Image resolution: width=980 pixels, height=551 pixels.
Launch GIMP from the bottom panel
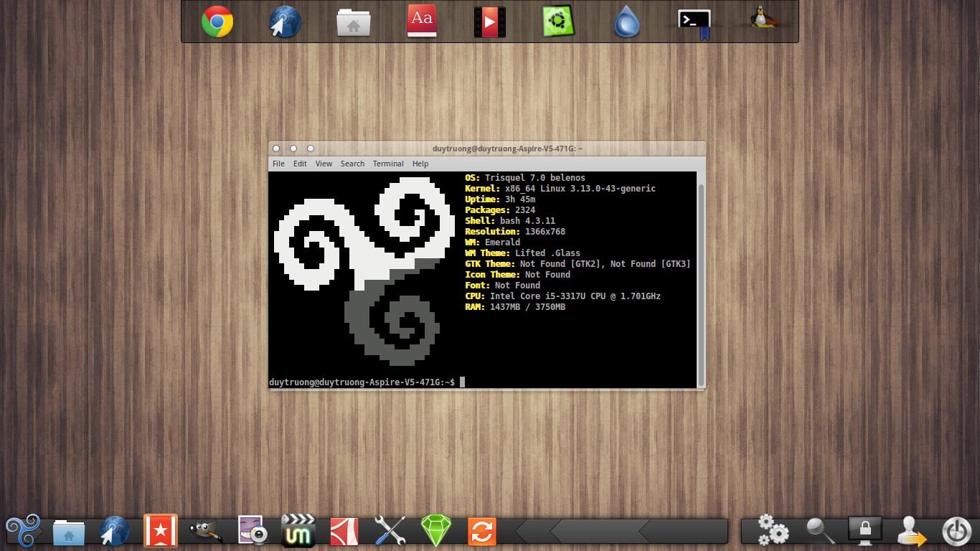click(x=205, y=532)
